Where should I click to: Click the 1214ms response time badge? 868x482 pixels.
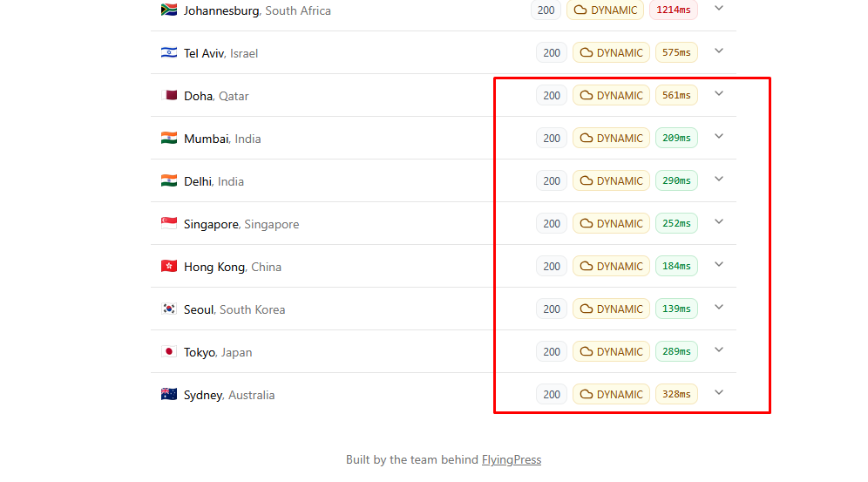pyautogui.click(x=673, y=10)
